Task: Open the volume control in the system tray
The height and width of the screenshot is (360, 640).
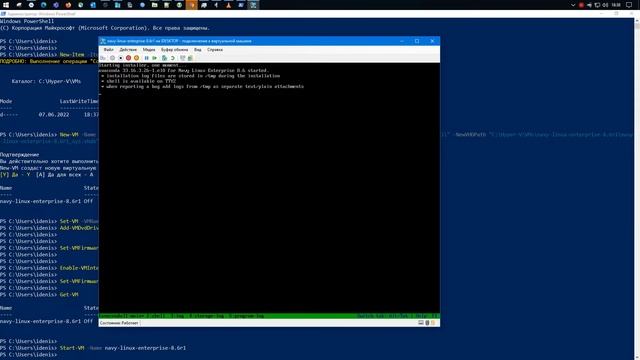Action: [605, 5]
